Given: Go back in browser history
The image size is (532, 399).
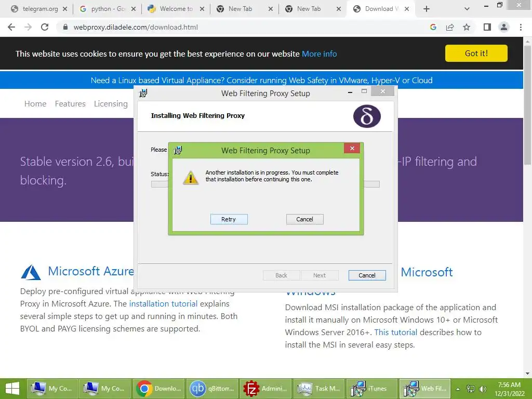Looking at the screenshot, I should point(11,27).
